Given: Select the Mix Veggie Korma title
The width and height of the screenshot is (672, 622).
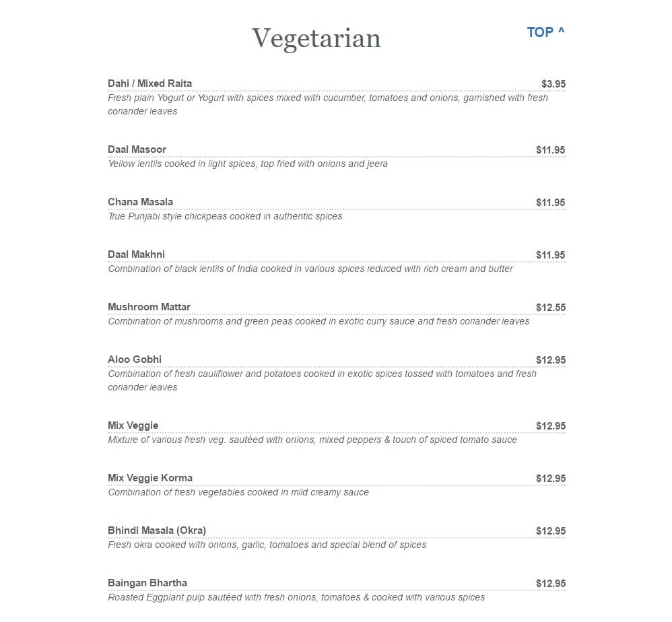Looking at the screenshot, I should (x=150, y=478).
